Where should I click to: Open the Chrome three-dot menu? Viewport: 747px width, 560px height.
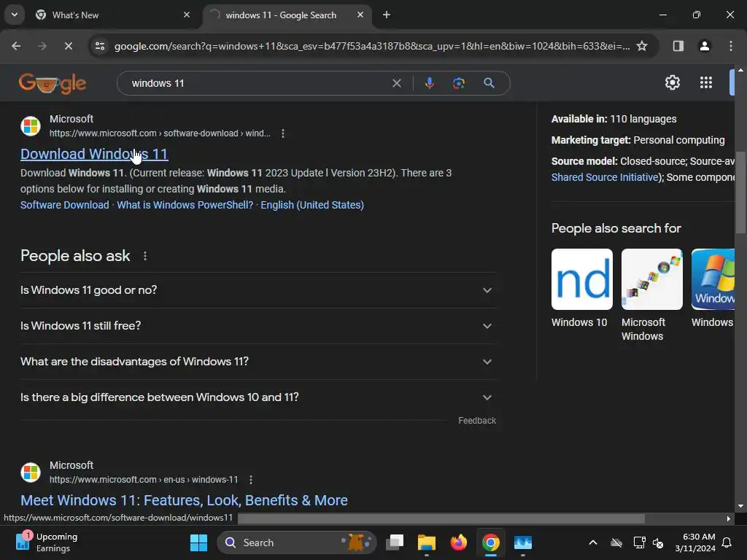[x=730, y=46]
